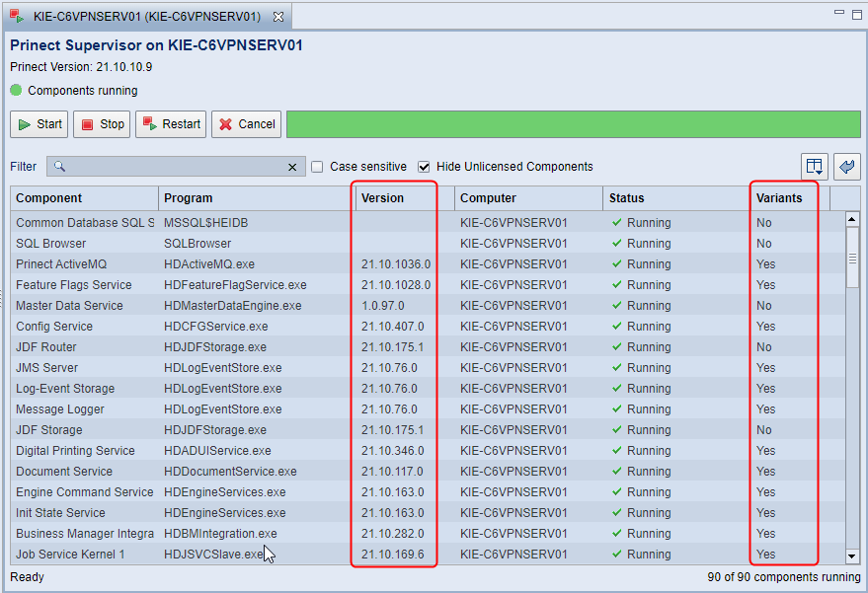Sort by the Version column header
The width and height of the screenshot is (868, 593).
pos(395,198)
